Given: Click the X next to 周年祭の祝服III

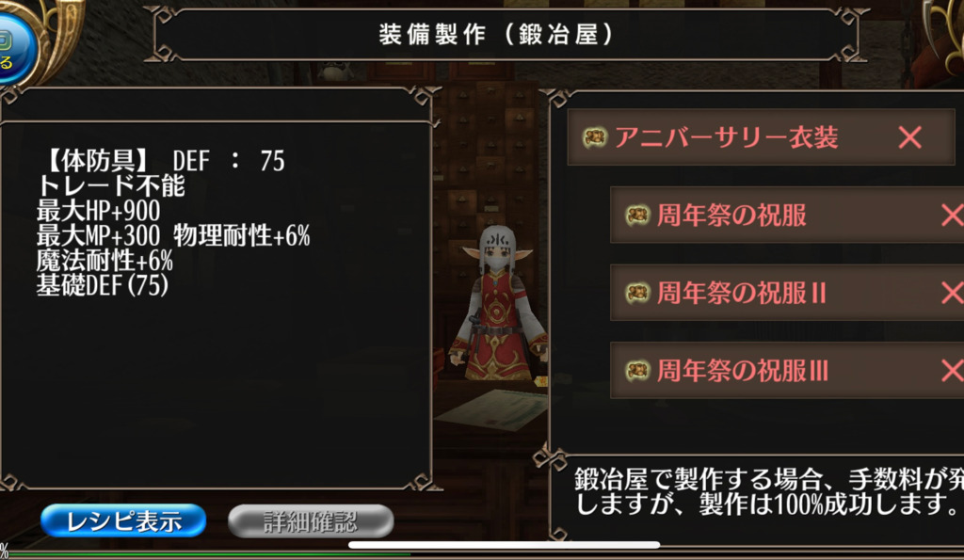Looking at the screenshot, I should pos(953,371).
